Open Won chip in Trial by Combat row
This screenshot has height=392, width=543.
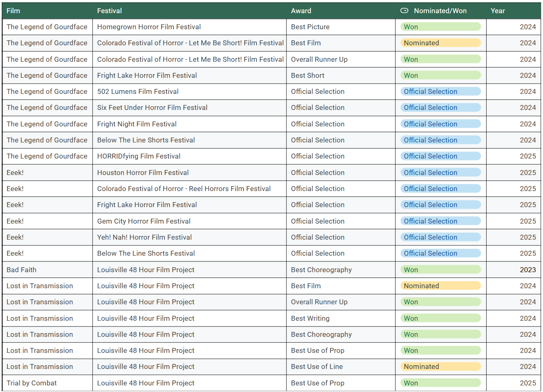click(x=440, y=383)
